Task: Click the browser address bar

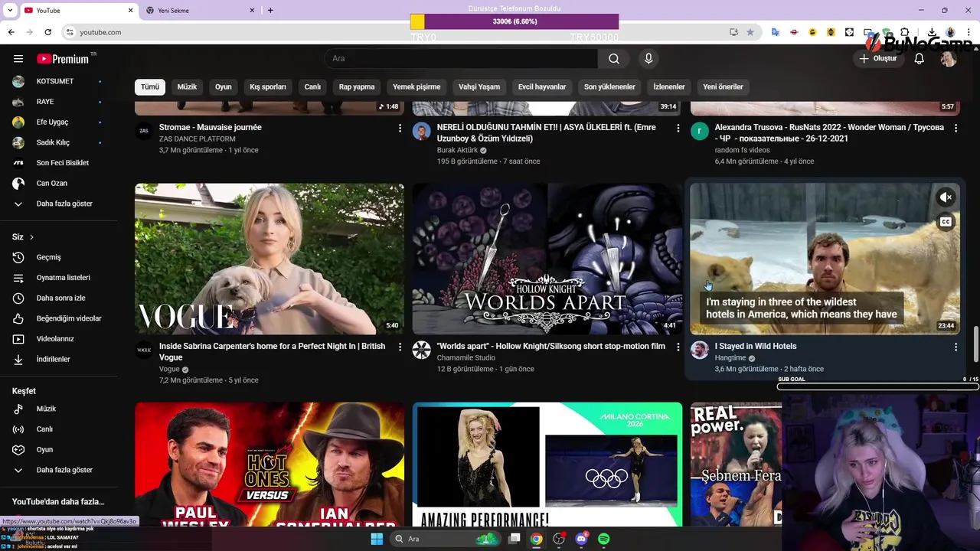Action: point(398,32)
